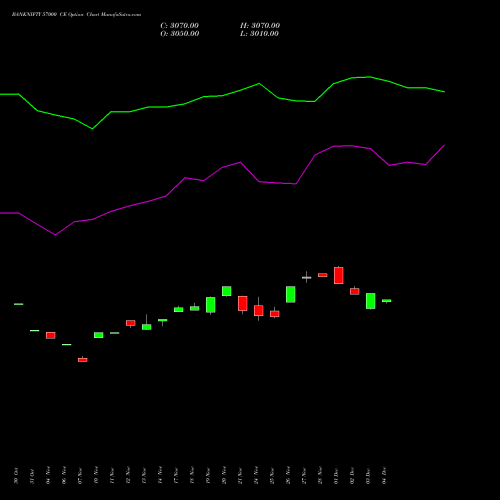Click the green candle for 26 Nov
This screenshot has height=500, width=500.
pos(291,294)
